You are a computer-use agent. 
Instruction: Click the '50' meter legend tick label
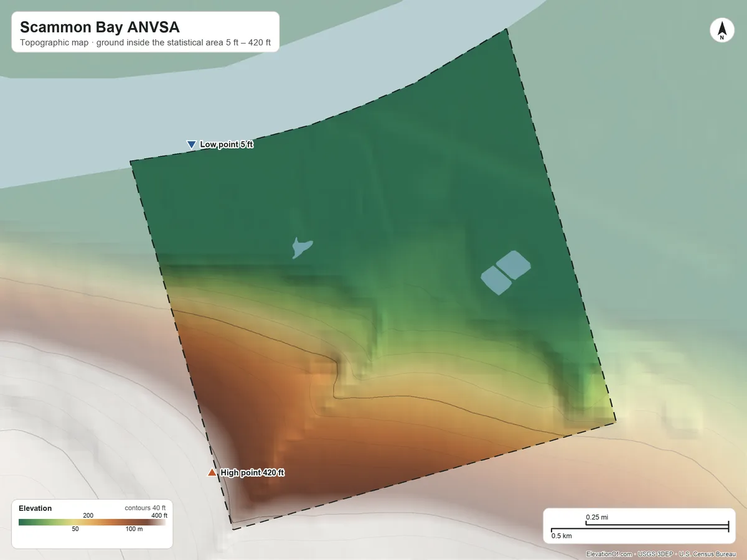(x=75, y=530)
